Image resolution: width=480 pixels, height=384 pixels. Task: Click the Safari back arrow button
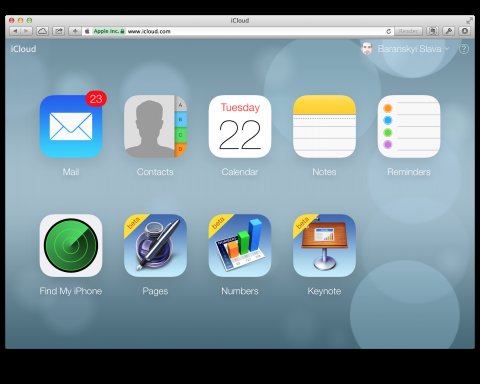[15, 31]
